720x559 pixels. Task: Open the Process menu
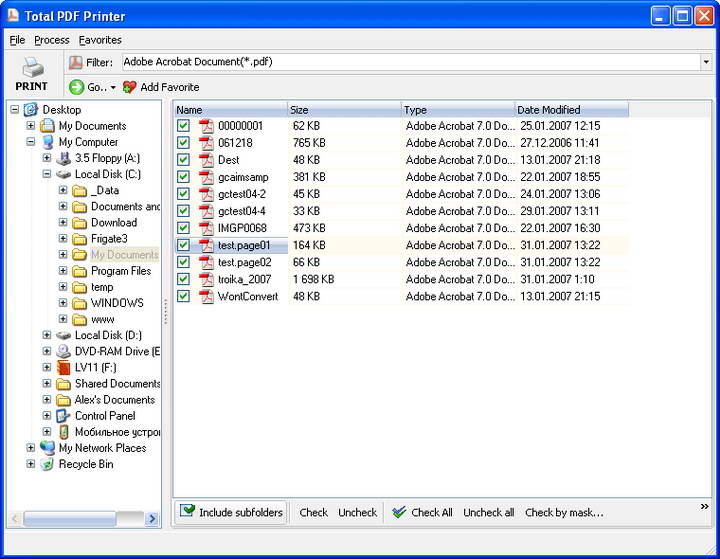(52, 40)
